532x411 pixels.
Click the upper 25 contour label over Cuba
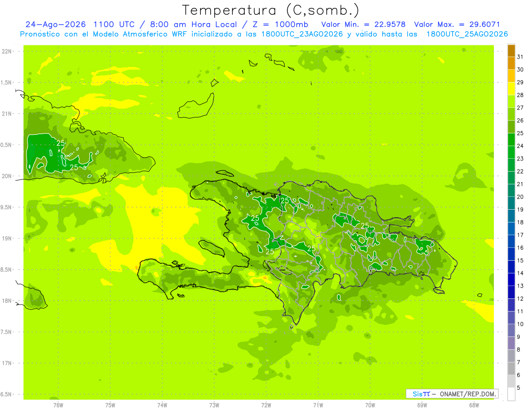point(61,143)
